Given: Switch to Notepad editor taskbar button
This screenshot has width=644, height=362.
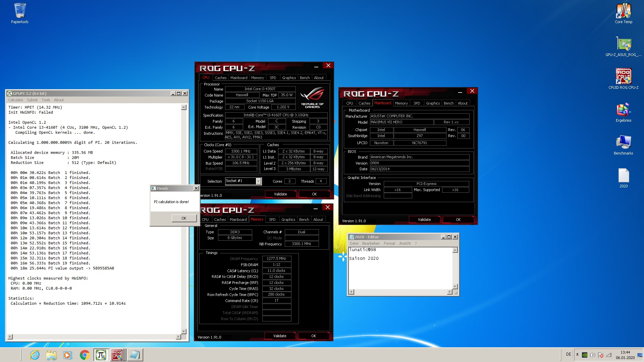Looking at the screenshot, I should (x=135, y=355).
